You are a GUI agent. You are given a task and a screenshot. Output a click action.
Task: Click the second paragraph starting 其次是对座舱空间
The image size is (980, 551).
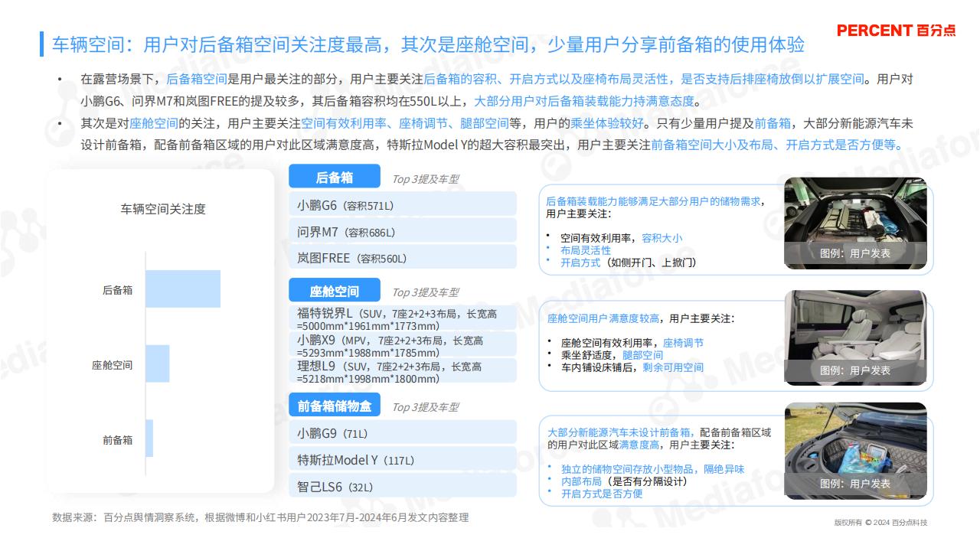pyautogui.click(x=497, y=134)
